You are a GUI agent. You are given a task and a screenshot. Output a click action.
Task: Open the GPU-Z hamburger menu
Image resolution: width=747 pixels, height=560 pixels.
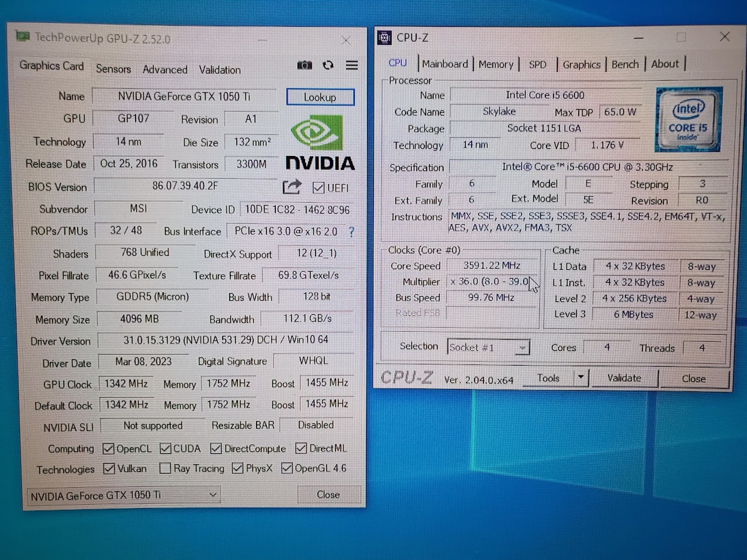pyautogui.click(x=351, y=66)
